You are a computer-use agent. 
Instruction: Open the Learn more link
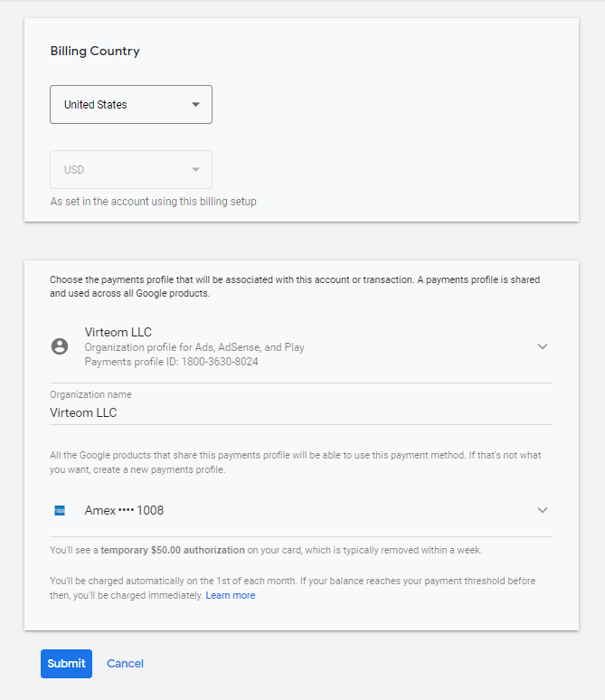click(230, 595)
